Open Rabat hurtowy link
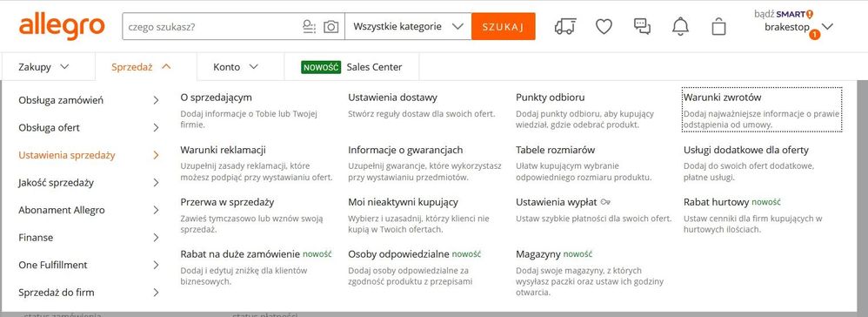This screenshot has width=868, height=317. (717, 202)
